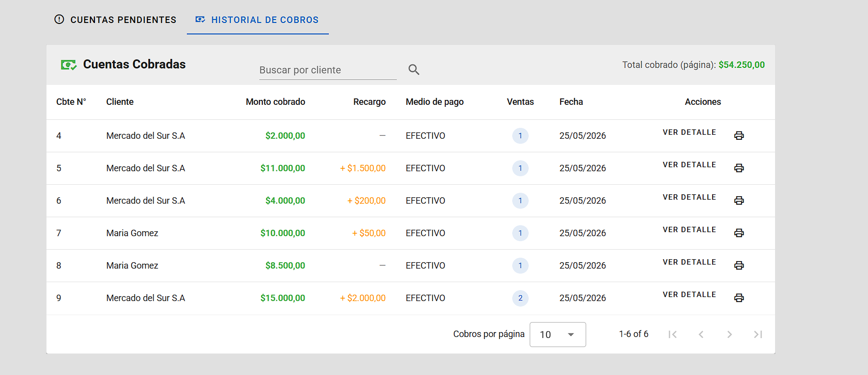The image size is (868, 375).
Task: Click the Cbte N° column header
Action: [x=71, y=102]
